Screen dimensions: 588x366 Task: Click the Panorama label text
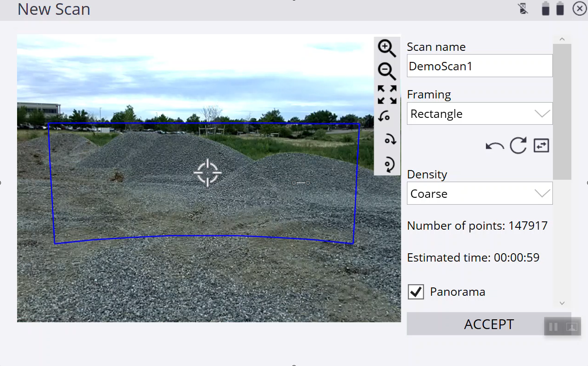click(457, 292)
